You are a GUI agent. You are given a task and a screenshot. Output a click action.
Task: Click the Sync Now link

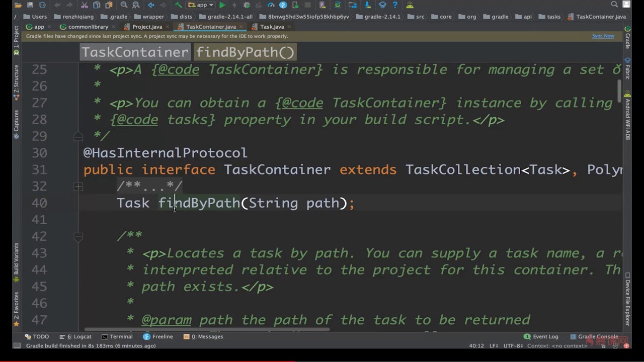point(603,36)
